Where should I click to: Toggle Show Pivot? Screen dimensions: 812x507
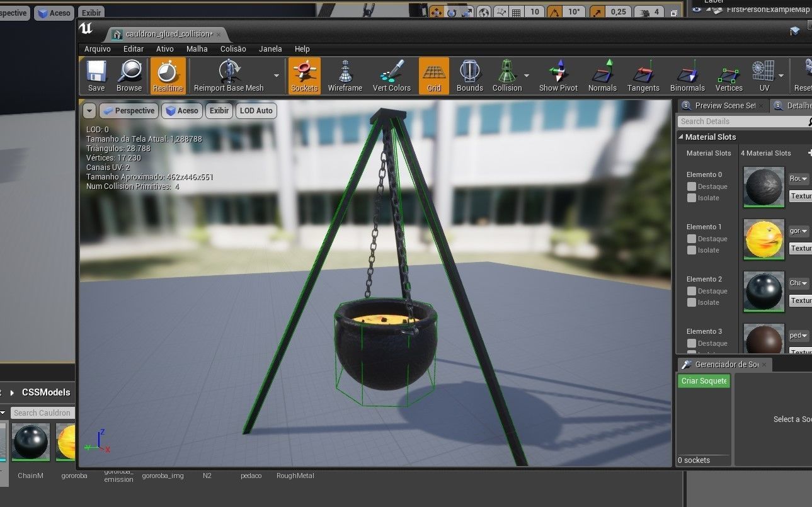coord(558,76)
